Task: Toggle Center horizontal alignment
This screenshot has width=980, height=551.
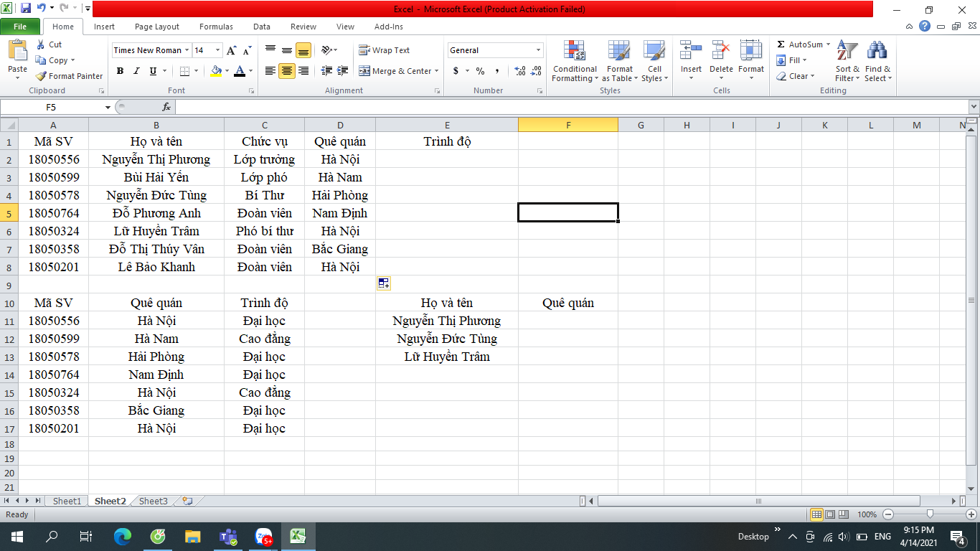Action: (287, 71)
